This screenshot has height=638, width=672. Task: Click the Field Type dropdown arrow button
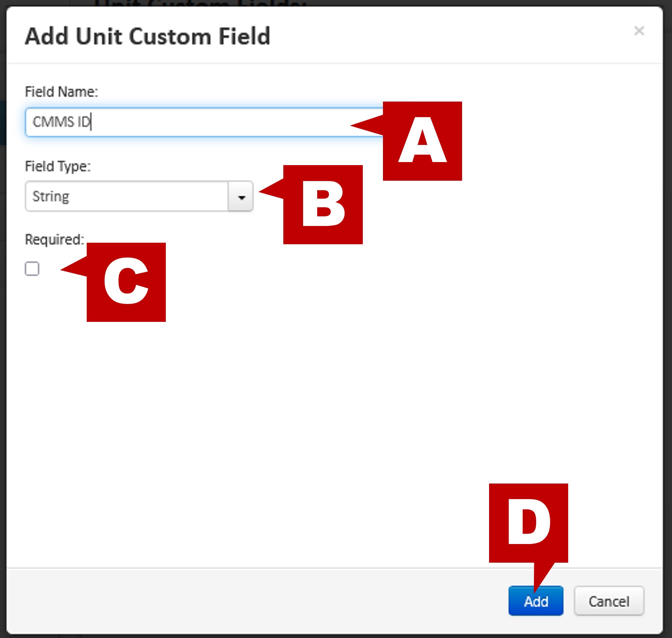(241, 197)
